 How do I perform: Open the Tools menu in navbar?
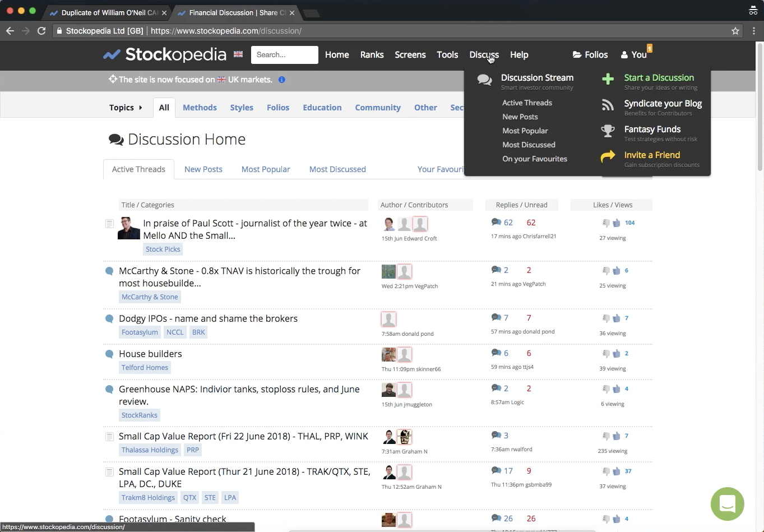[x=447, y=54]
